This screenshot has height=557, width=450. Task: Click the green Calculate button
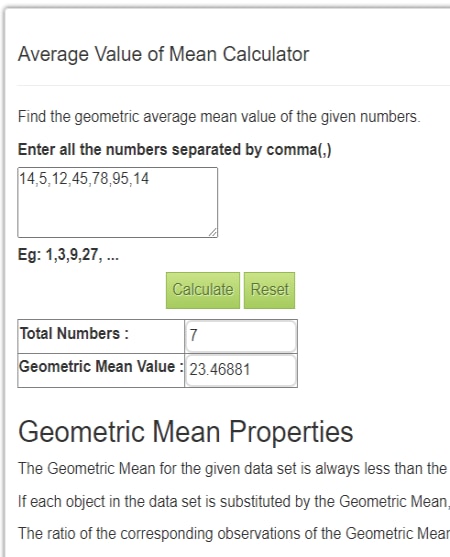[x=203, y=290]
